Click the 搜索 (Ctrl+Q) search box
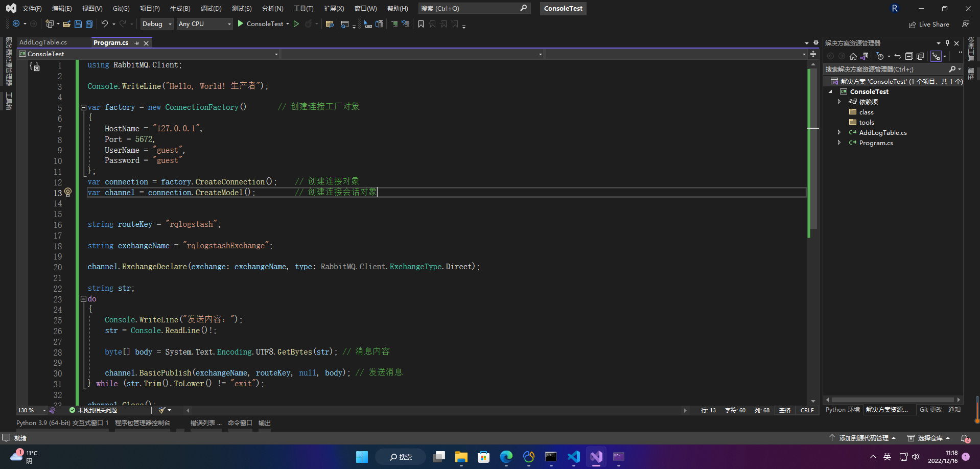Screen dimensions: 980x469 (x=474, y=9)
